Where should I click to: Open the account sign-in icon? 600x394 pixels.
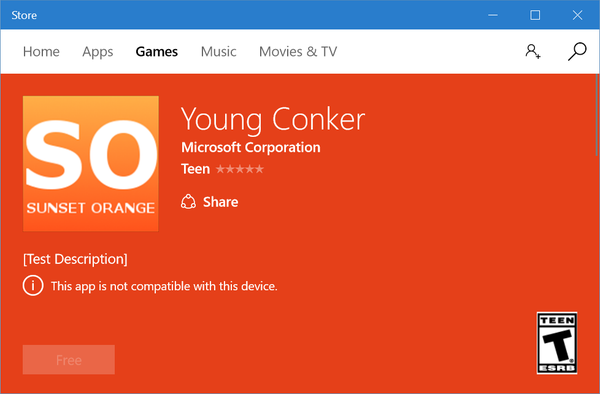(533, 51)
